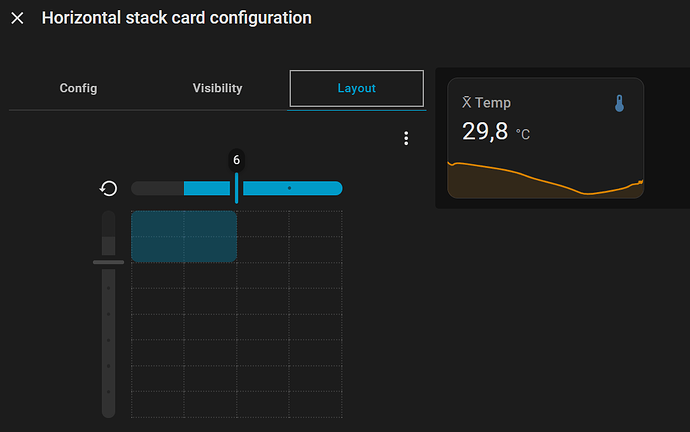Click the column width slider handle
The width and height of the screenshot is (690, 432).
tap(237, 188)
